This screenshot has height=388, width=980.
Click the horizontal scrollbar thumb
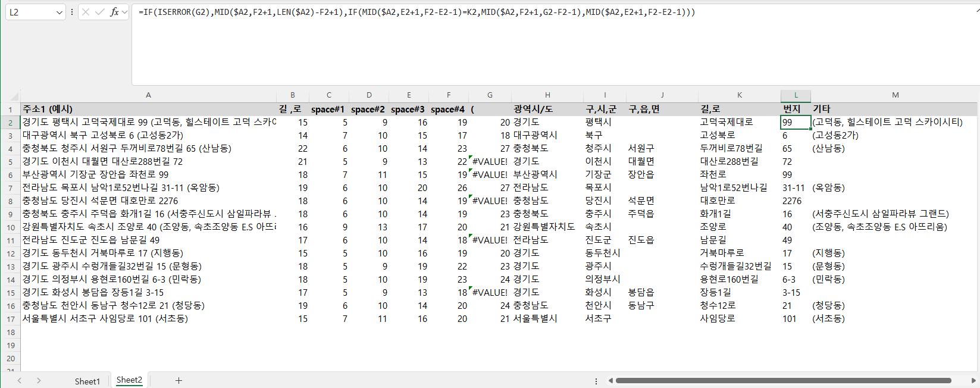click(782, 380)
